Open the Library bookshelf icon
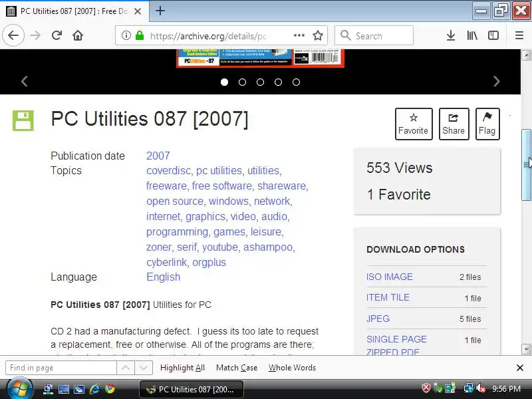 (x=472, y=35)
